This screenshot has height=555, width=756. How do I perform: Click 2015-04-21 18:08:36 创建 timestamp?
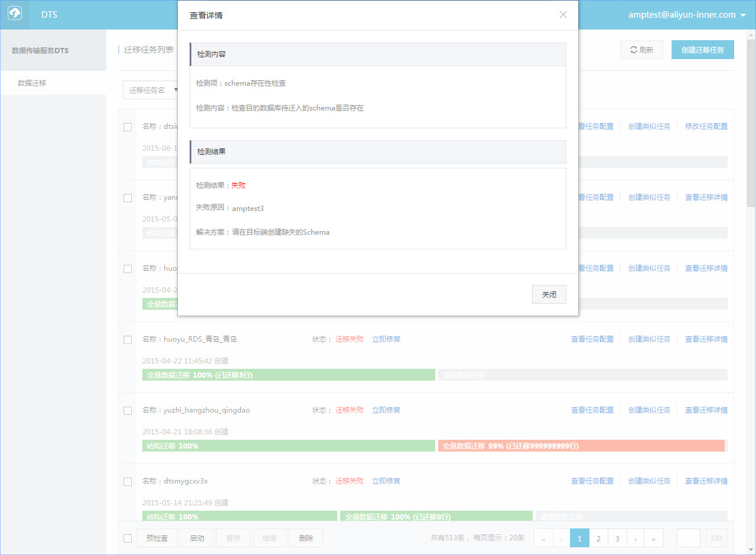185,432
